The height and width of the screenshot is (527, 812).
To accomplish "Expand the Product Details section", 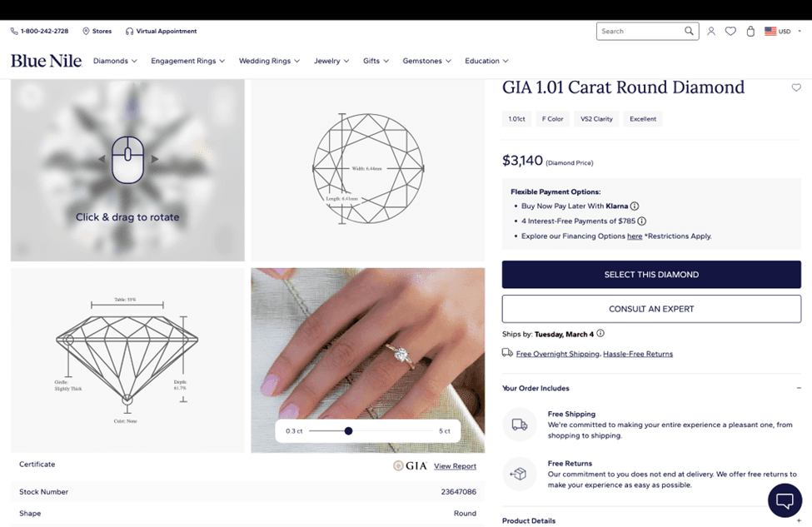I will pyautogui.click(x=799, y=521).
